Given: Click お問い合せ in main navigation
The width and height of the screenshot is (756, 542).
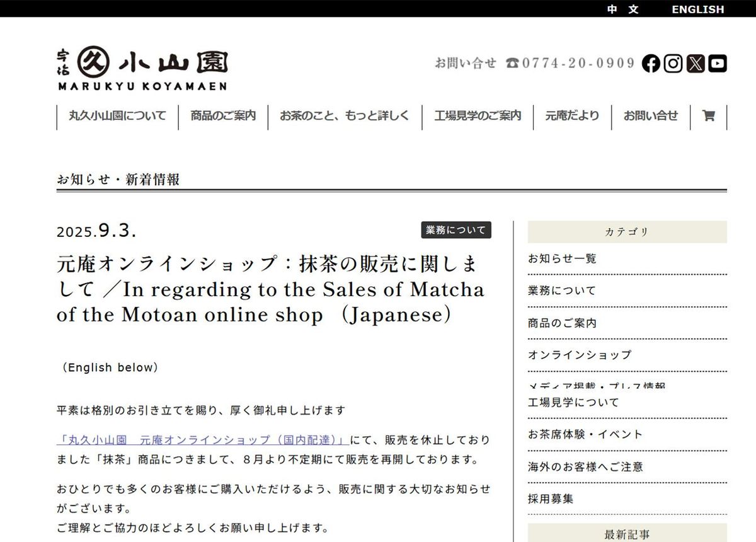Looking at the screenshot, I should click(651, 116).
